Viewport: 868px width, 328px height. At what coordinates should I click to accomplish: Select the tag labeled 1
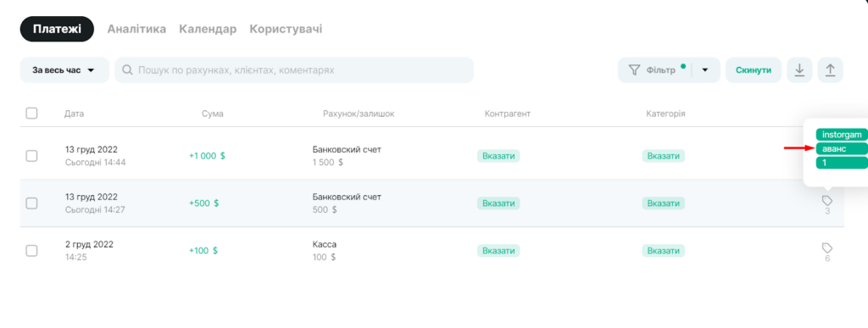[x=842, y=164]
